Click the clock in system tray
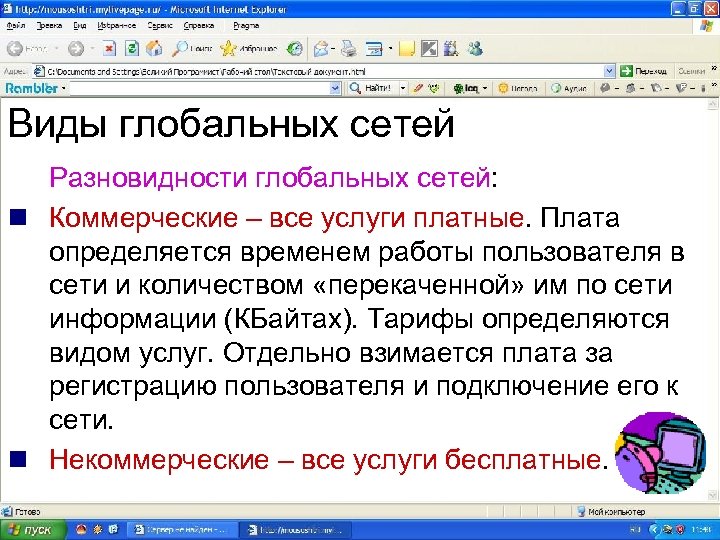 (700, 530)
